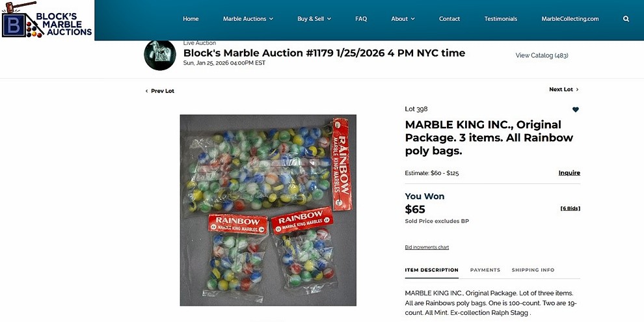Open the Testimonials page
The width and height of the screenshot is (644, 322).
pos(501,19)
